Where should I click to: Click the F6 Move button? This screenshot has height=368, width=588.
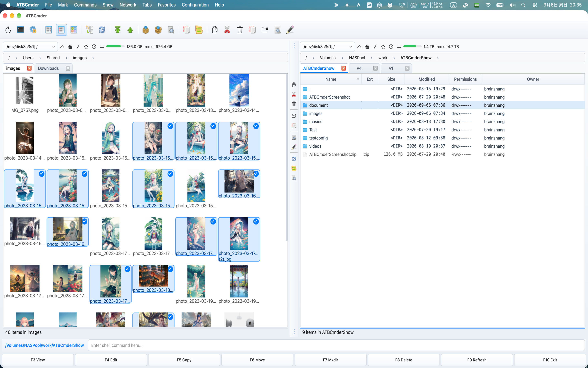[x=257, y=360]
